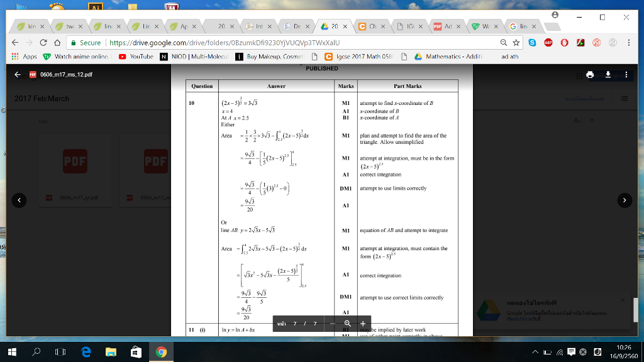Zoom out of the PDF page
The image size is (644, 362).
333,324
